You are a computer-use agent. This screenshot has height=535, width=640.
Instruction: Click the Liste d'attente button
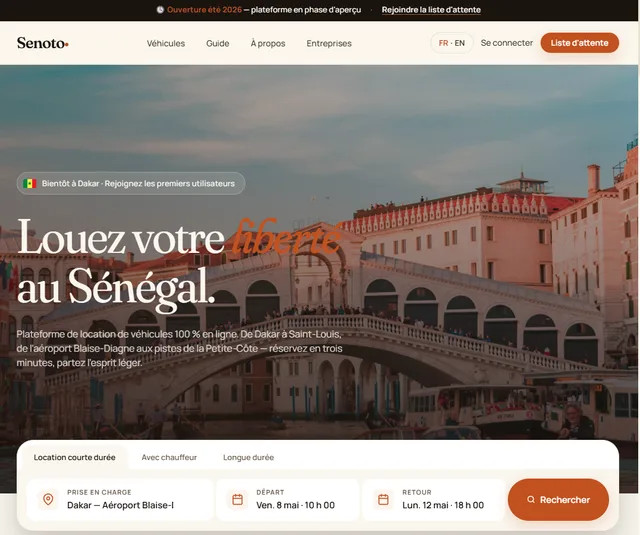pyautogui.click(x=580, y=43)
